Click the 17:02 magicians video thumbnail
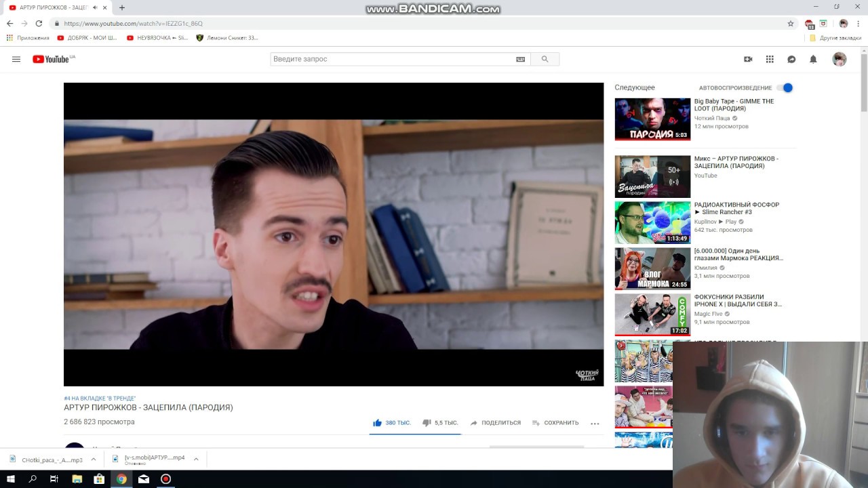The width and height of the screenshot is (868, 488). (x=652, y=314)
